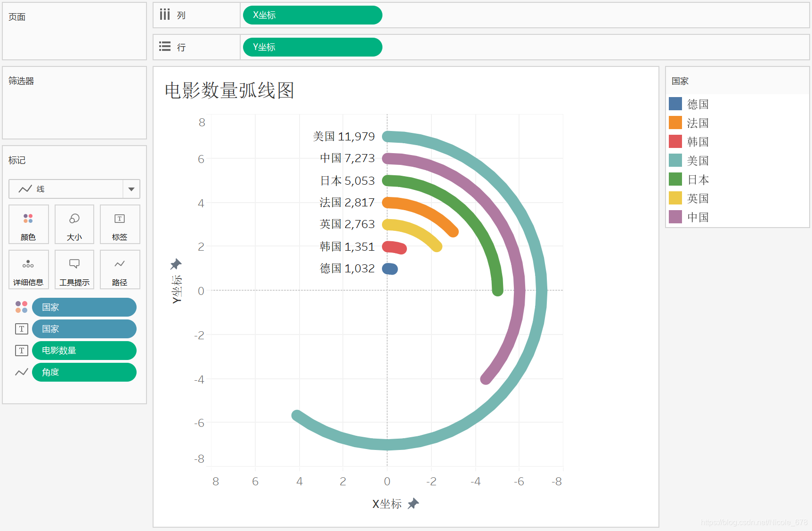
Task: Click the 德国 legend label text
Action: [698, 104]
